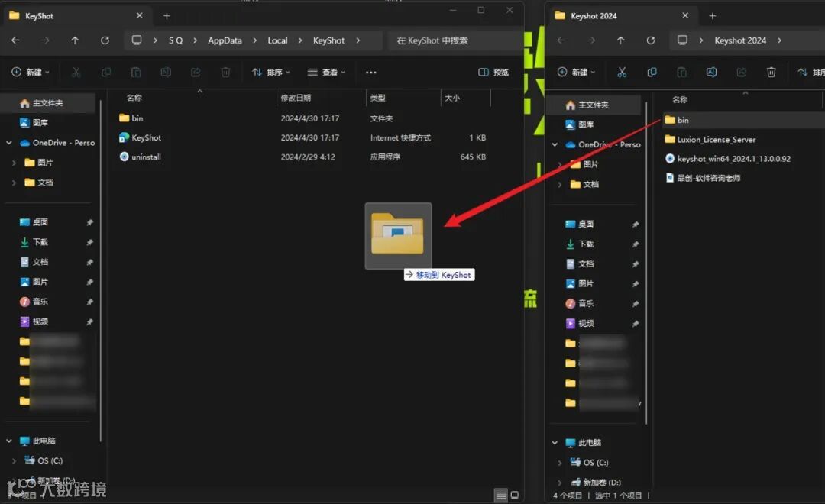Viewport: 825px width, 504px height.
Task: Sort by 类型 column
Action: click(x=378, y=98)
